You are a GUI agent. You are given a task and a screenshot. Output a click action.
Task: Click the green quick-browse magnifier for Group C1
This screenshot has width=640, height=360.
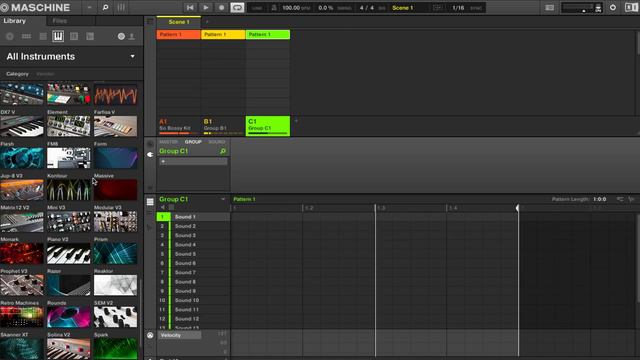(223, 151)
